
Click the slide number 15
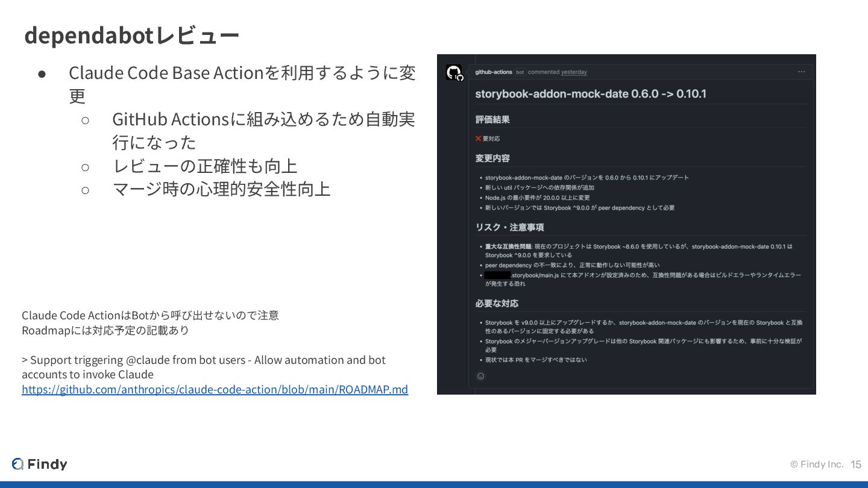pos(856,465)
